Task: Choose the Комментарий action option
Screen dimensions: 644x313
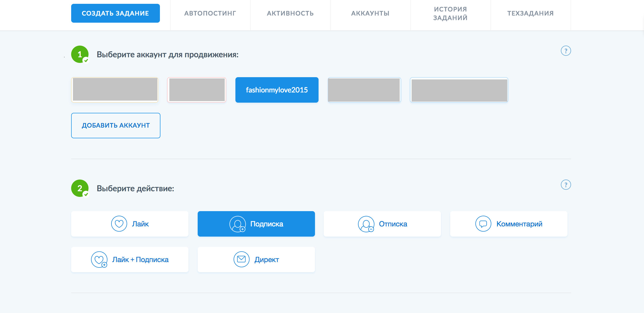Action: point(509,224)
